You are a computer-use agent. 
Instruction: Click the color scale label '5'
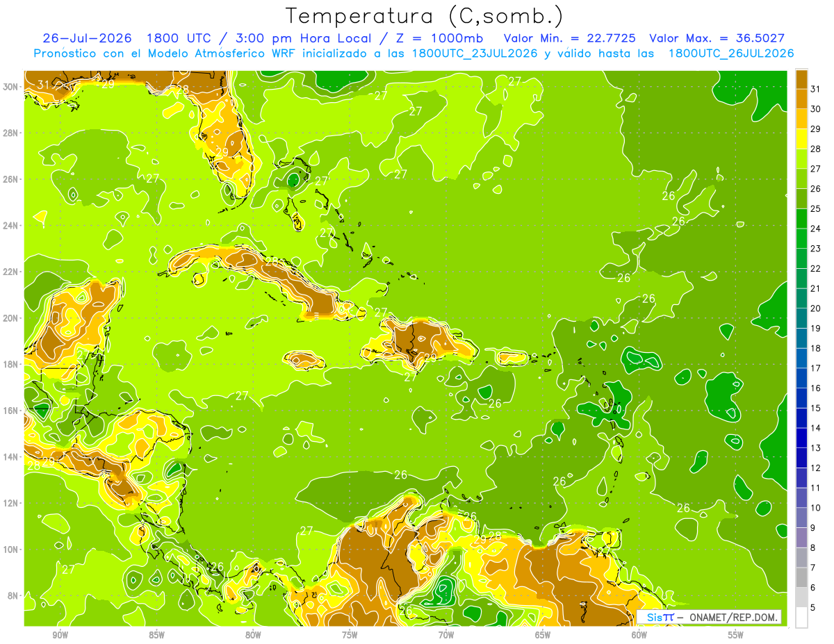(813, 608)
